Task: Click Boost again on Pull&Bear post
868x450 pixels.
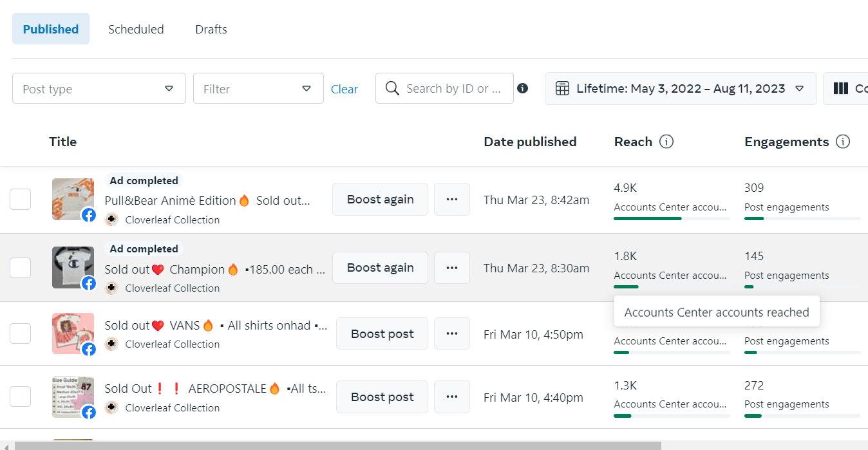Action: point(380,200)
